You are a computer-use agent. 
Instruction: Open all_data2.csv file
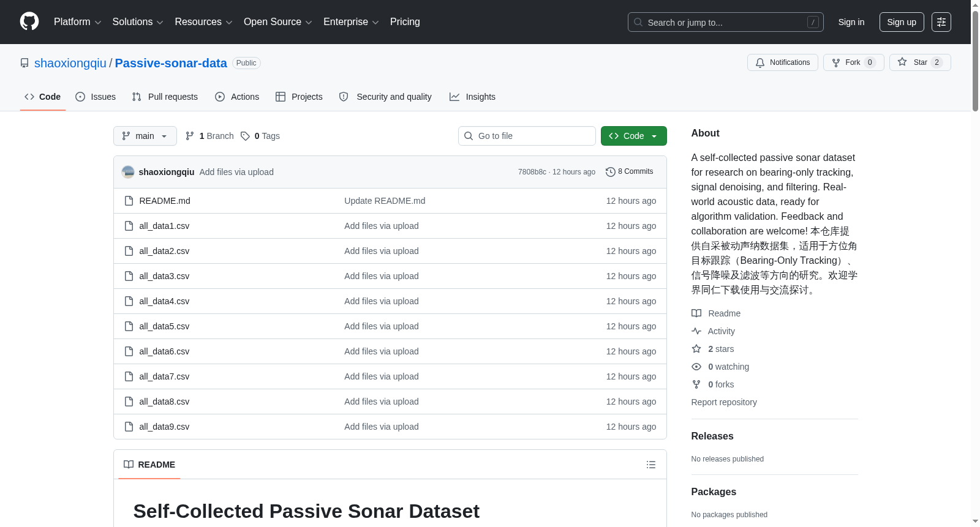tap(164, 251)
